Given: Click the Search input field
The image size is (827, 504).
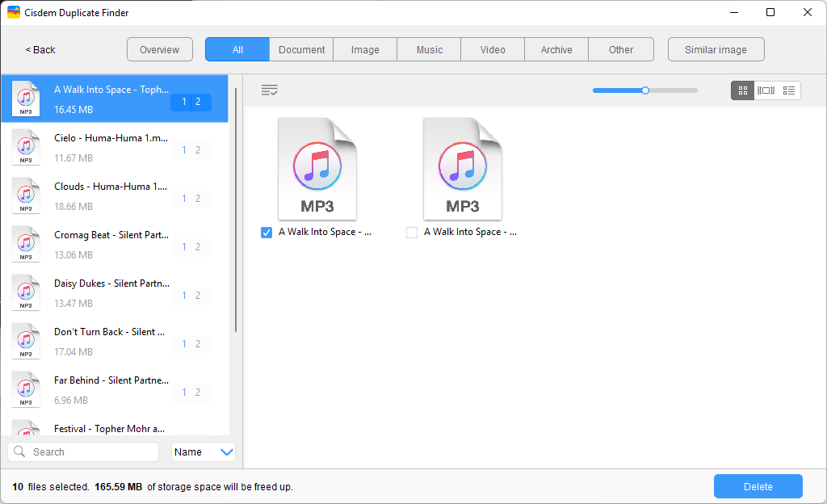Looking at the screenshot, I should click(x=83, y=451).
